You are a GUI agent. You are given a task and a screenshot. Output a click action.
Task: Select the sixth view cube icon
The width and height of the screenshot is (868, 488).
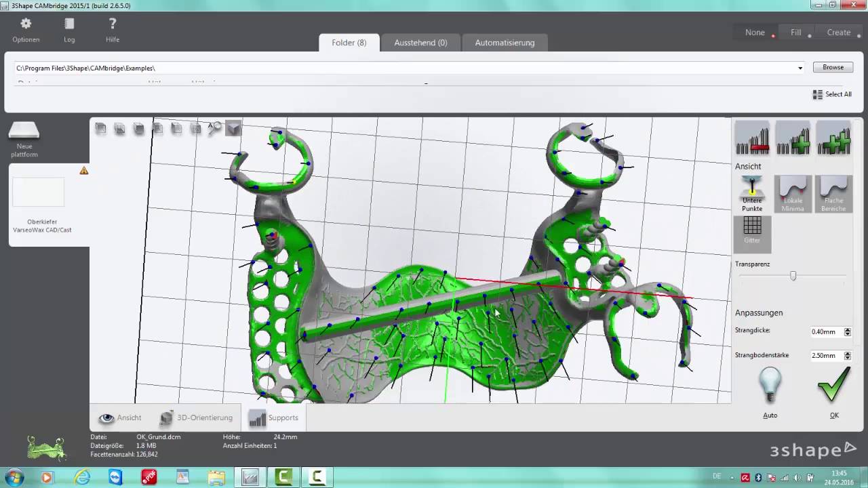pos(195,127)
